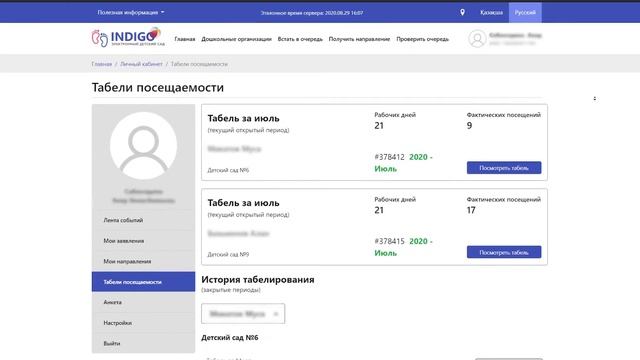
Task: Open Получить направление page
Action: click(x=359, y=39)
